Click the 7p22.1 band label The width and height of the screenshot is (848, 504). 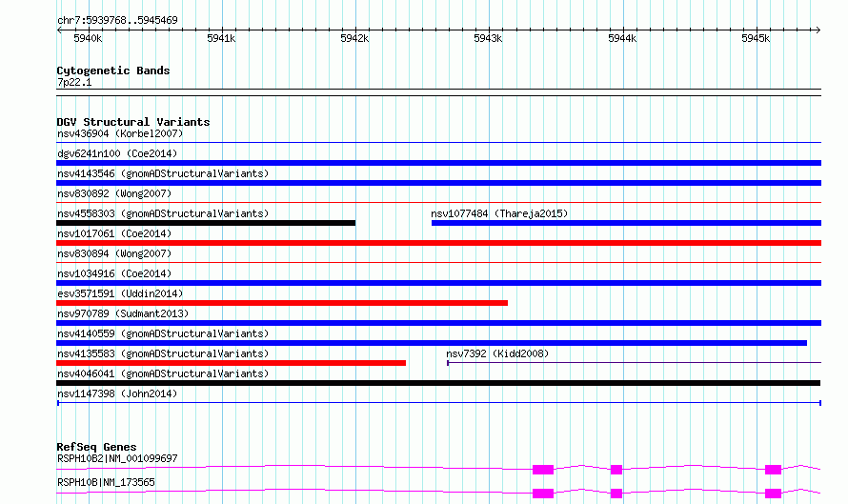(x=74, y=82)
